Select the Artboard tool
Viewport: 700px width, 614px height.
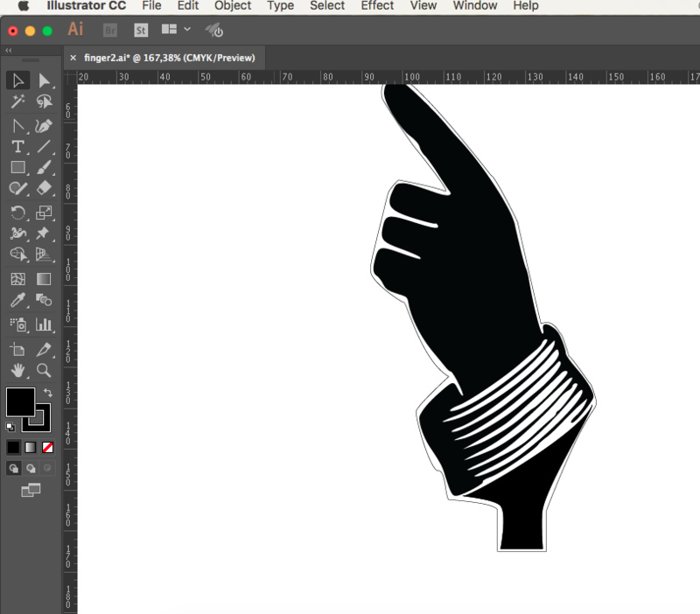point(17,349)
